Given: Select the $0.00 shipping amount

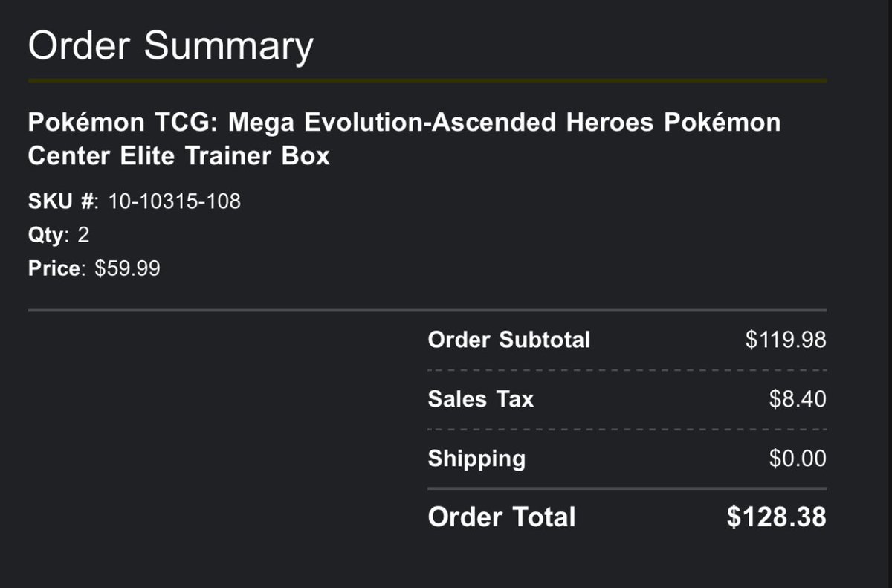Looking at the screenshot, I should click(x=798, y=458).
